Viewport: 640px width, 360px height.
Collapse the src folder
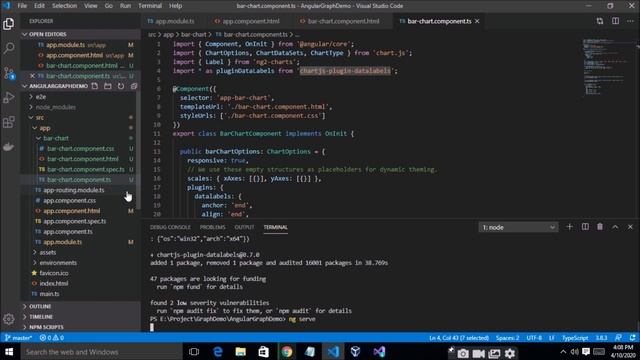click(x=40, y=118)
